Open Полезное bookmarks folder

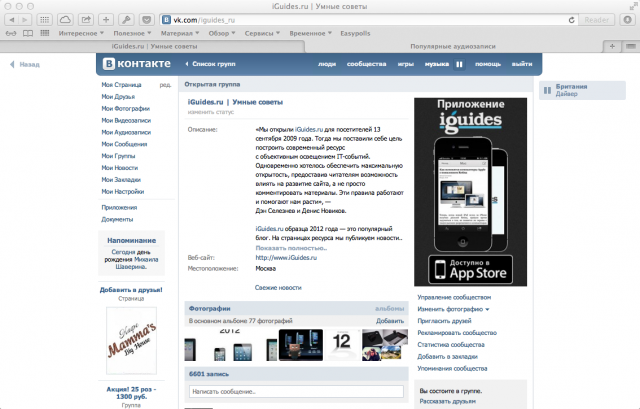click(x=132, y=33)
